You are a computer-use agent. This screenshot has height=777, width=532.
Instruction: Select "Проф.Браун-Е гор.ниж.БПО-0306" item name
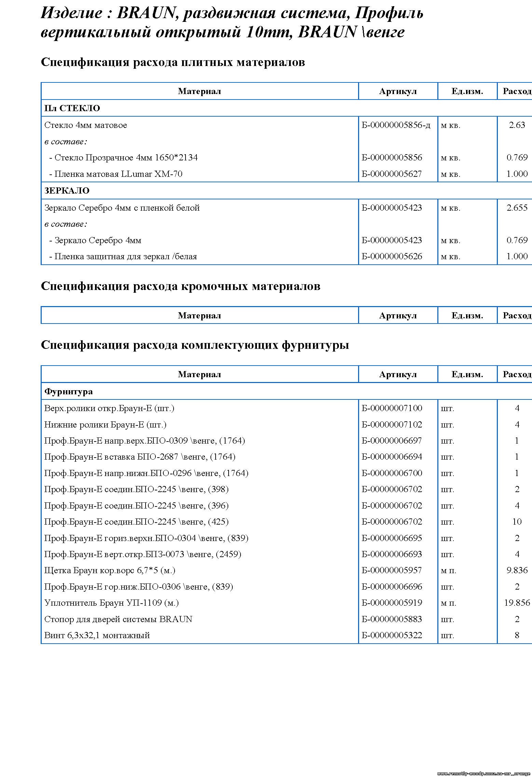139,587
